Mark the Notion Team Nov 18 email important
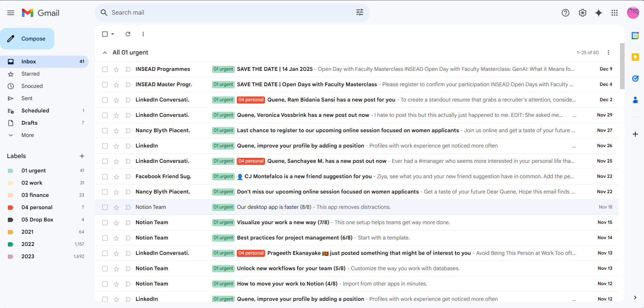The image size is (644, 308). (128, 207)
